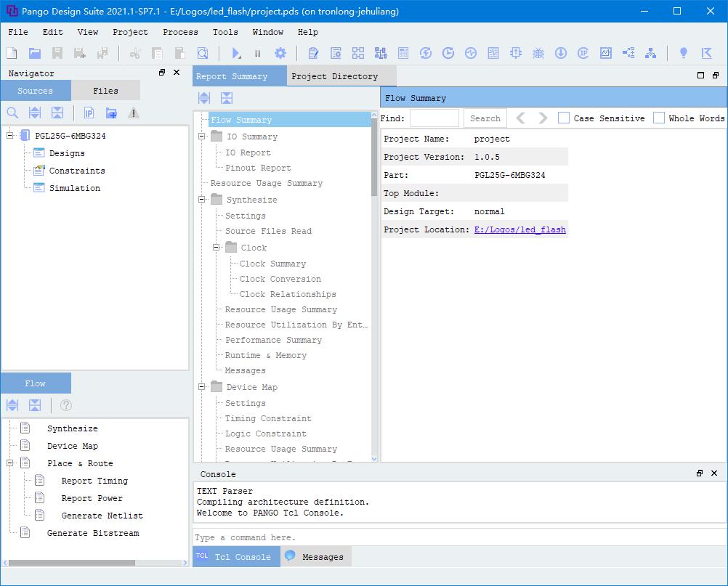This screenshot has width=728, height=586.
Task: Create a new file with the toolbar icon
Action: (x=12, y=53)
